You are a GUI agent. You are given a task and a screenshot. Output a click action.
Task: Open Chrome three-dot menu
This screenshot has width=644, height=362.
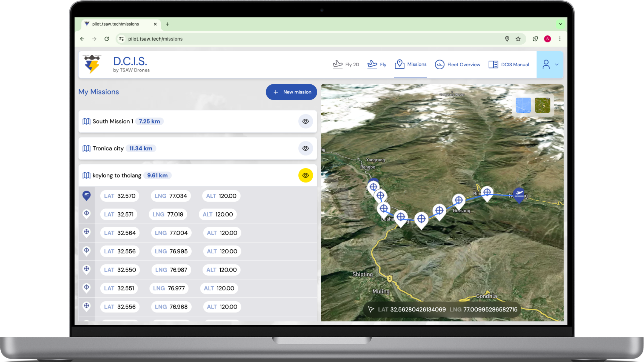click(x=560, y=39)
